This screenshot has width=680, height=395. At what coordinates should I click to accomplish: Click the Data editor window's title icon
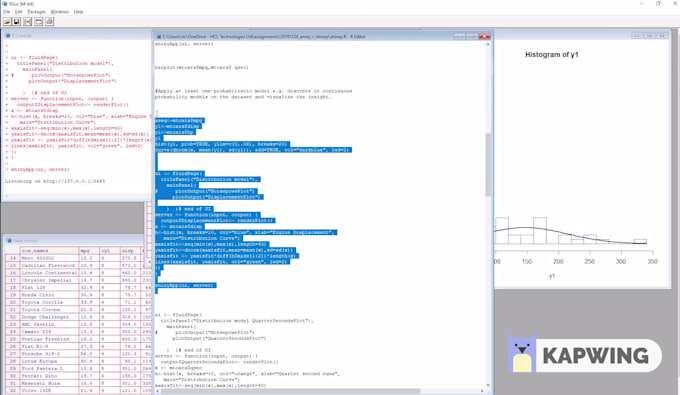point(9,240)
